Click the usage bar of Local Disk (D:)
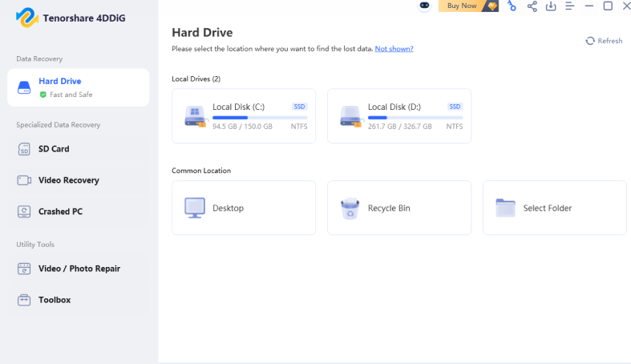This screenshot has height=364, width=631. [x=415, y=118]
